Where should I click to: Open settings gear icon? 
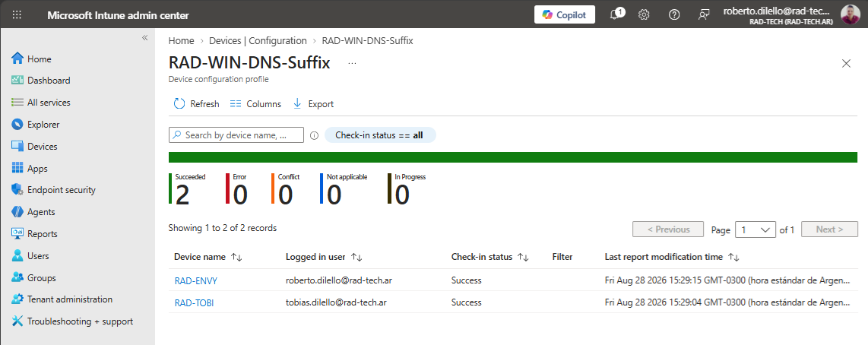coord(644,15)
